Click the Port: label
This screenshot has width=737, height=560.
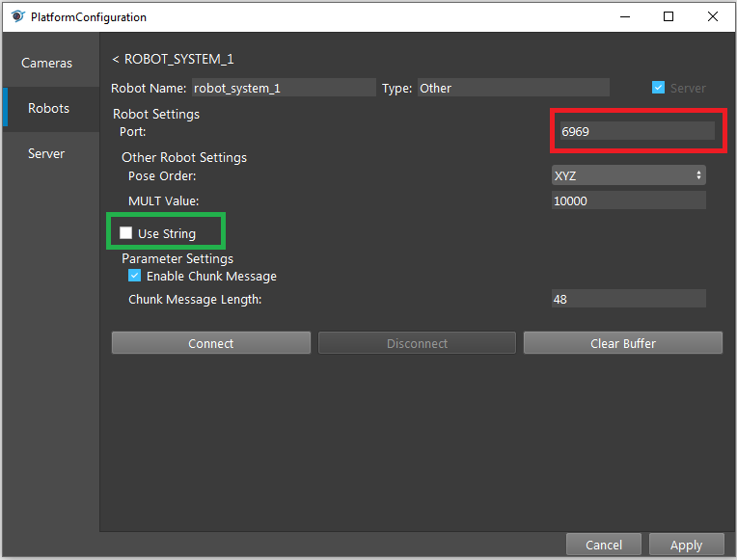(132, 131)
